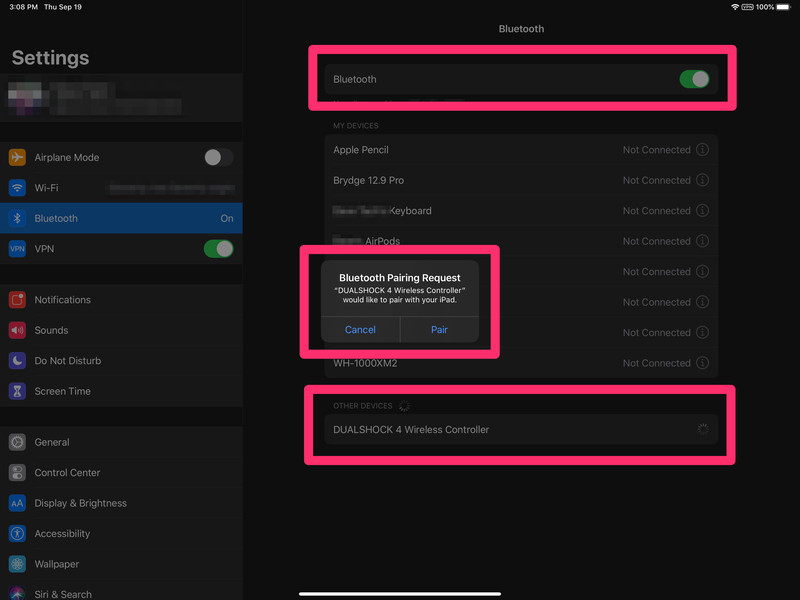Open Accessibility settings
800x600 pixels.
[x=62, y=534]
